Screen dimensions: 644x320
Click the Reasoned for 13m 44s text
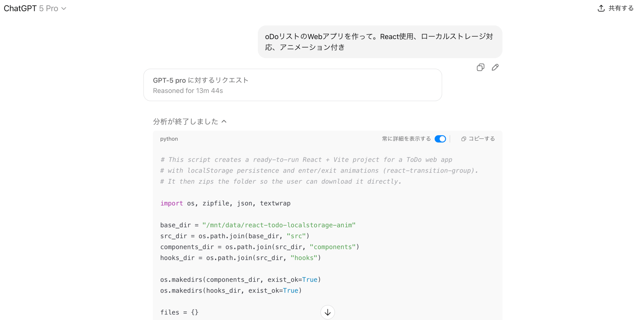(188, 91)
